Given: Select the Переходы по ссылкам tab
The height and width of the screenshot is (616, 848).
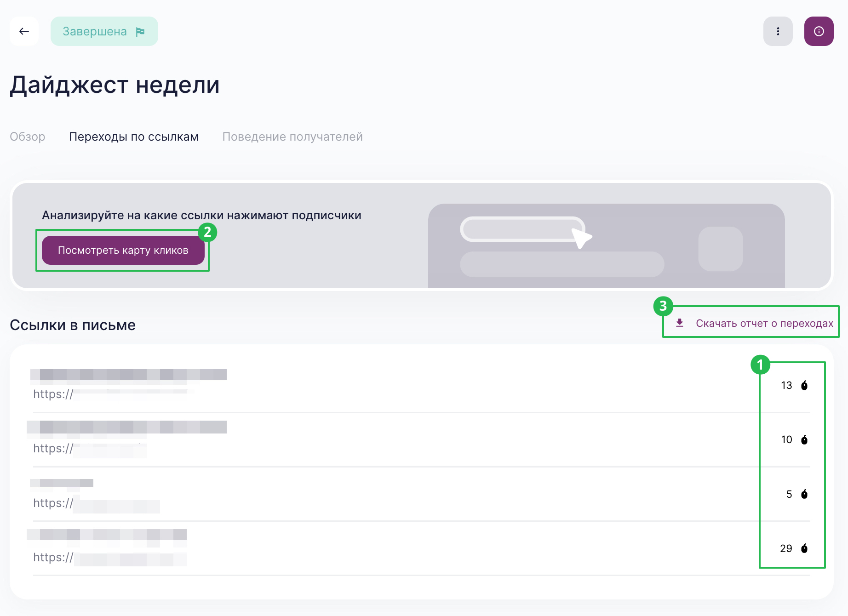Looking at the screenshot, I should [134, 137].
